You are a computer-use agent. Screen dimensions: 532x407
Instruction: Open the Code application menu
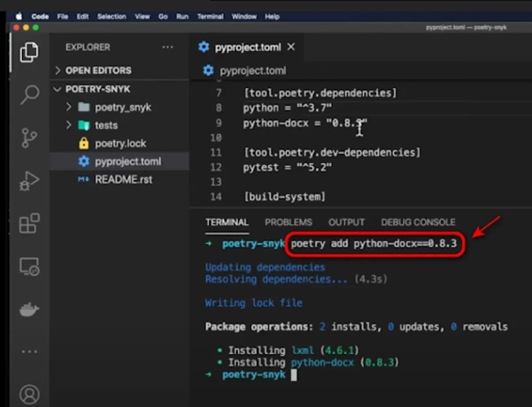coord(40,16)
